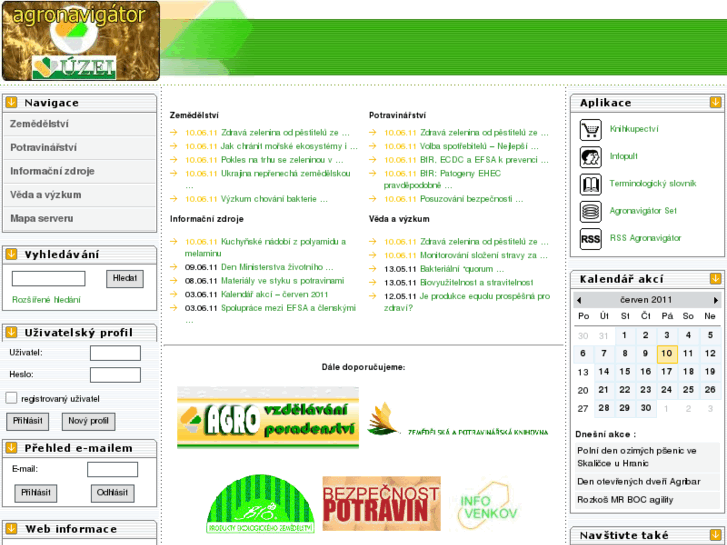Click the agronavigátor ÚZEI logo
This screenshot has width=727, height=545.
(81, 41)
